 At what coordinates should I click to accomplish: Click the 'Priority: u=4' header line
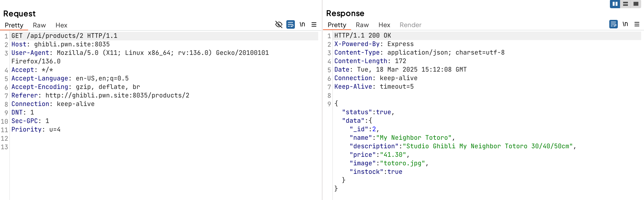click(36, 130)
